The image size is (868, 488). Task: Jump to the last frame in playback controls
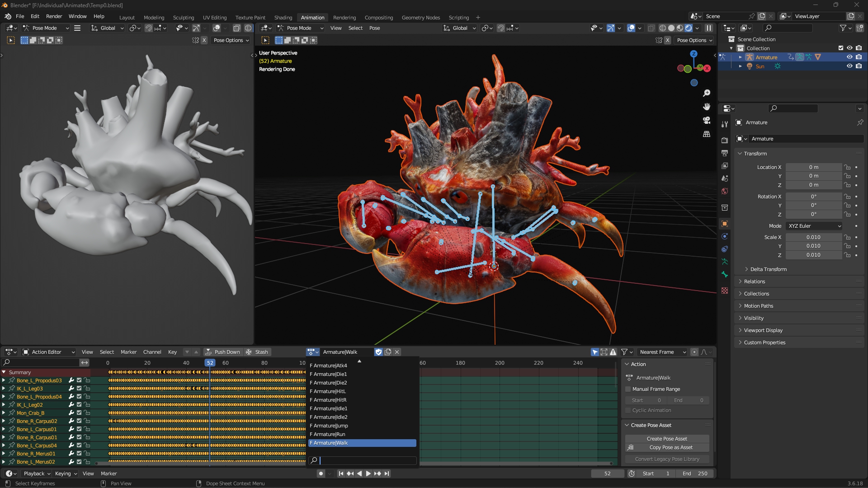[387, 474]
